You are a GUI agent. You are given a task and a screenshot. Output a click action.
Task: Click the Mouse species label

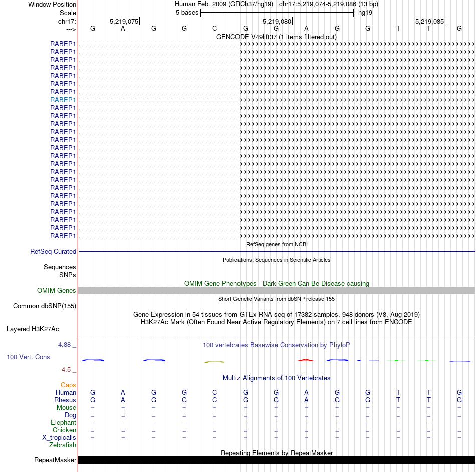[66, 408]
